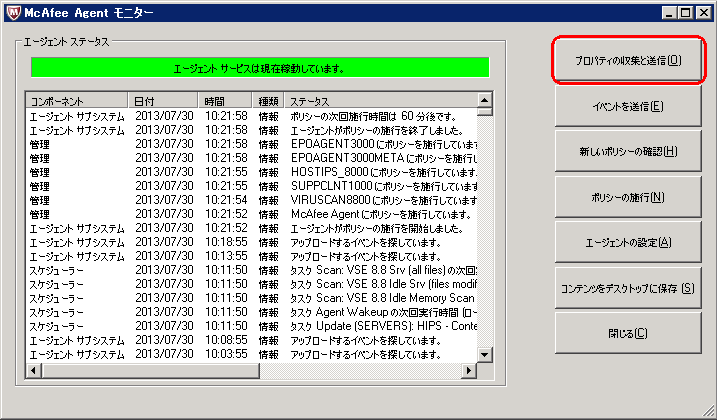Image resolution: width=717 pixels, height=420 pixels.
Task: Sort by 種類 column header
Action: pos(268,101)
